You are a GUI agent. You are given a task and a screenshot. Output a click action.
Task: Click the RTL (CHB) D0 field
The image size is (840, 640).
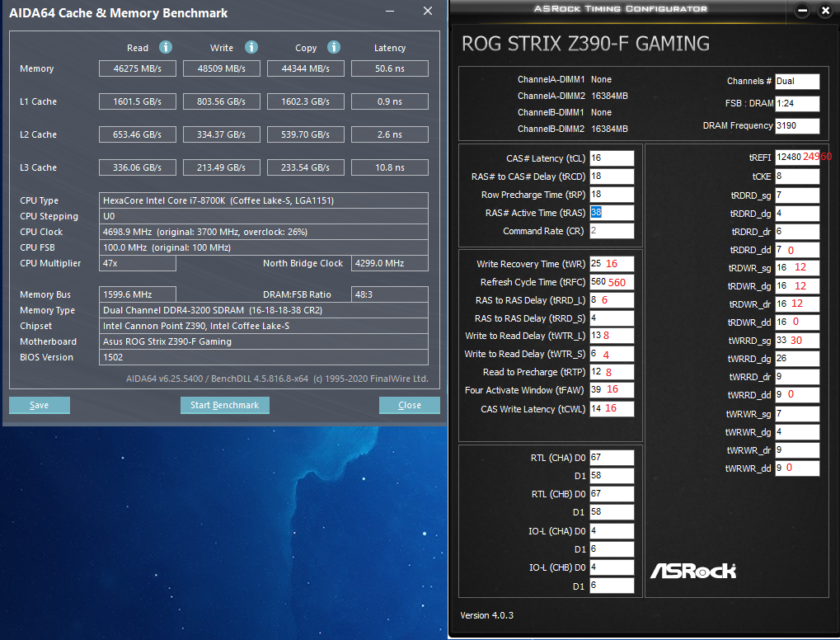[612, 494]
